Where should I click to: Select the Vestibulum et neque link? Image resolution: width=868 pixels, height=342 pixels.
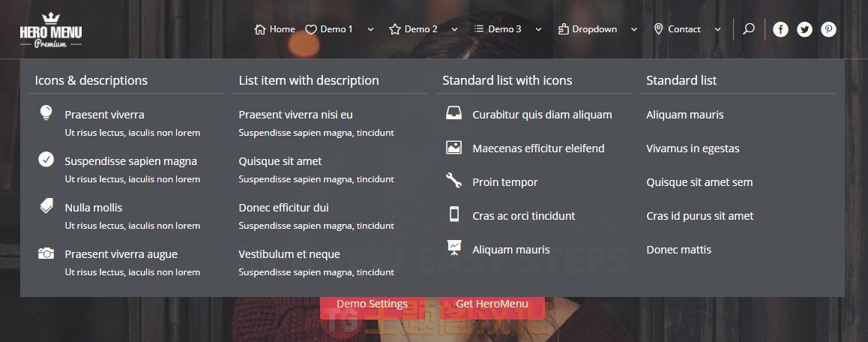coord(289,254)
